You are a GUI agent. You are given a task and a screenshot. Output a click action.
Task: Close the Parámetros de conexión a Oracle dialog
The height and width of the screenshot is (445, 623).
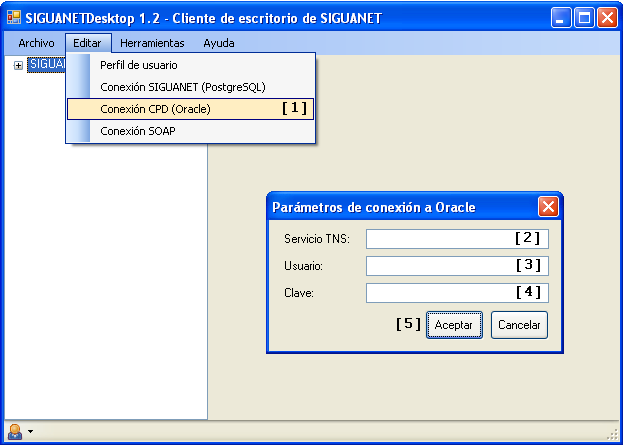[x=548, y=207]
